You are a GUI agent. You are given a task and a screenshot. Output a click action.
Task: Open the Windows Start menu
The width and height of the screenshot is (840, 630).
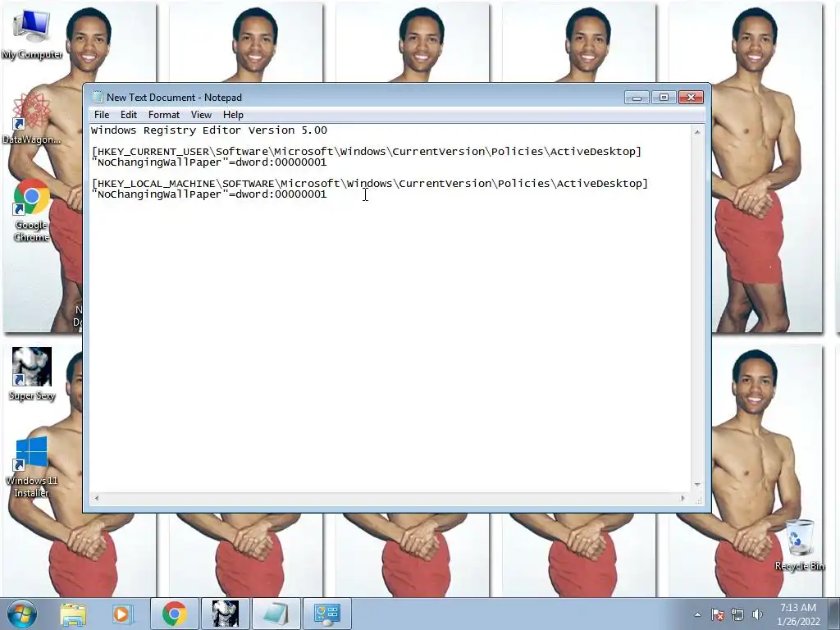pos(22,614)
